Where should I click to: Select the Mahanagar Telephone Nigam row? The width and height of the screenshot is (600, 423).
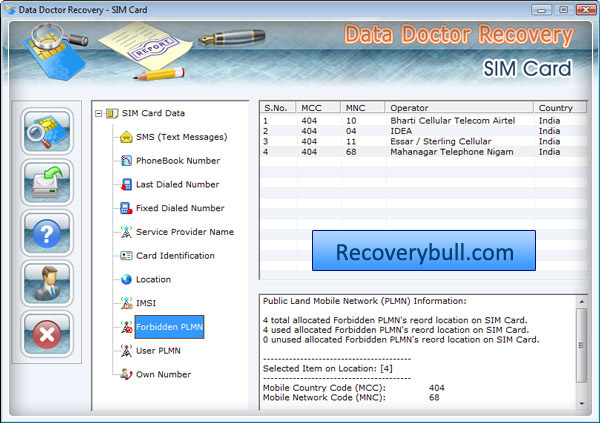(423, 152)
